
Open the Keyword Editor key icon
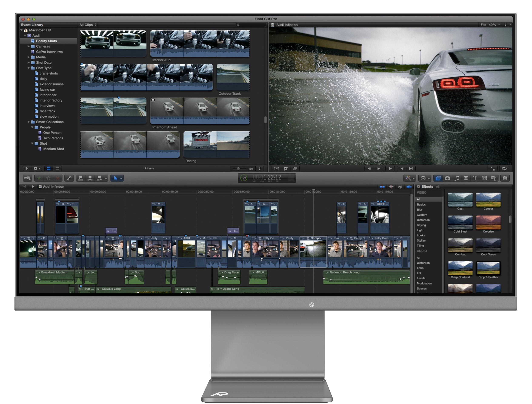(69, 178)
